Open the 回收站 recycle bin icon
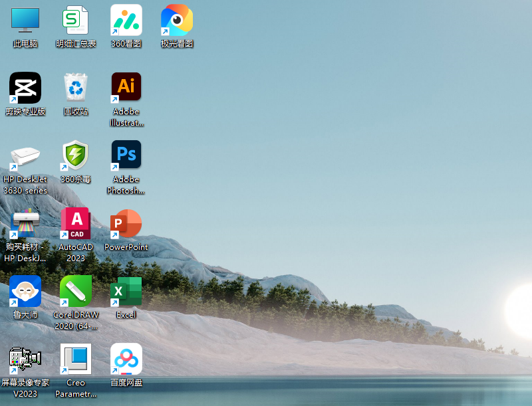Screen dimensions: 532x406 76,87
